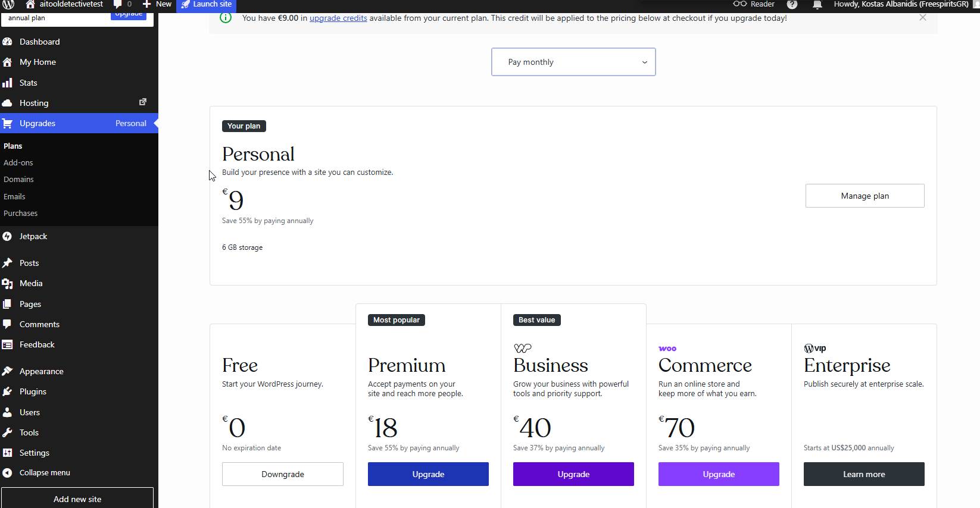Click the Posts pin icon
The image size is (980, 508).
pyautogui.click(x=7, y=263)
